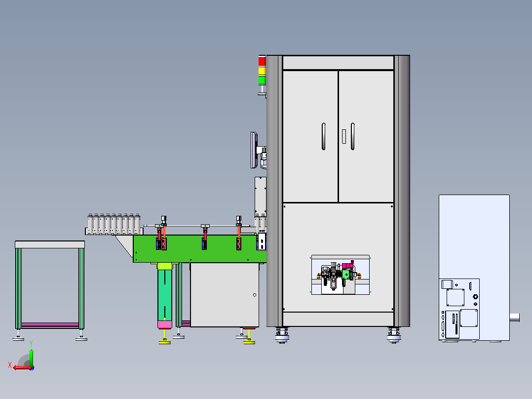
Task: Select the side-mounted monitor on the tall cabinet
Action: pyautogui.click(x=254, y=150)
